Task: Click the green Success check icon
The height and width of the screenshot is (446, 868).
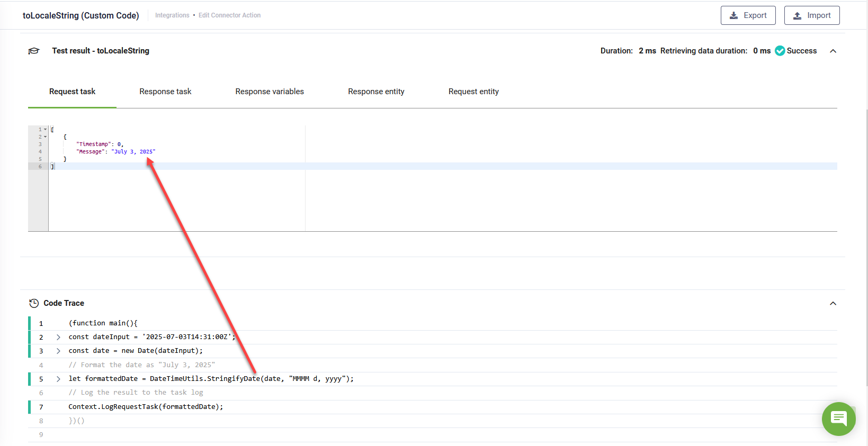Action: [780, 51]
